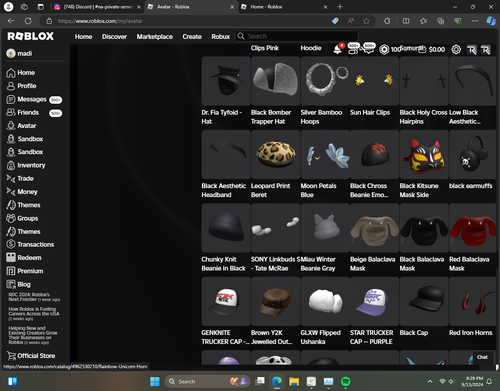Select the Moon Petals Blue item
The width and height of the screenshot is (500, 391).
[325, 154]
